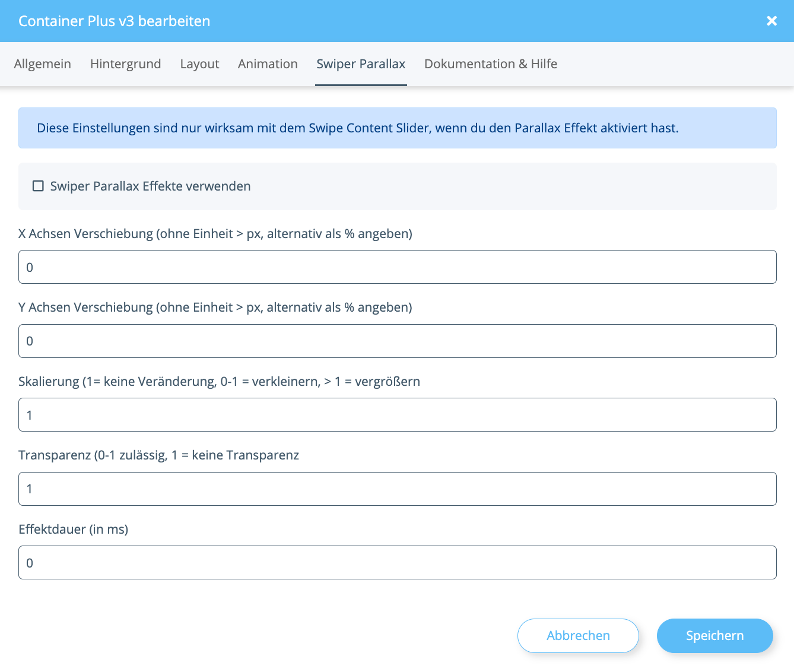Focus the X Achsen Verschiebung input
Image resolution: width=794 pixels, height=672 pixels.
pyautogui.click(x=398, y=267)
